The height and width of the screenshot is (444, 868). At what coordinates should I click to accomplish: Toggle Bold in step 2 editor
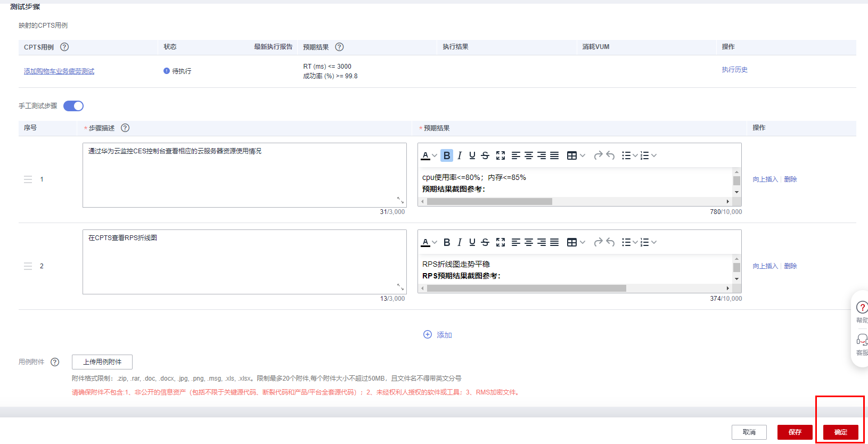(447, 242)
